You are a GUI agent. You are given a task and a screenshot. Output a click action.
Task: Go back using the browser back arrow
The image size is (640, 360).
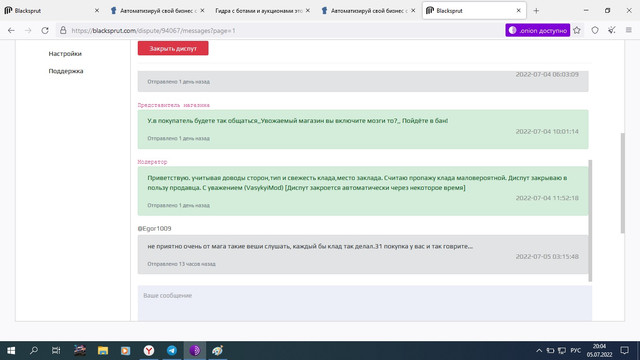click(x=11, y=30)
